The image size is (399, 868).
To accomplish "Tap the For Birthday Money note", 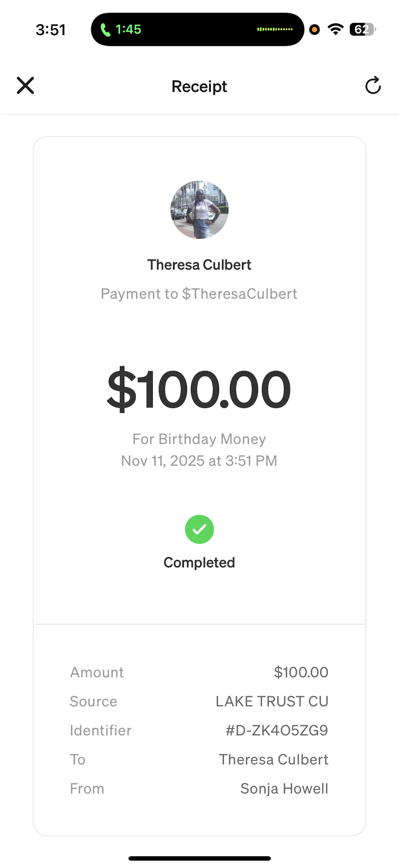I will pyautogui.click(x=199, y=439).
